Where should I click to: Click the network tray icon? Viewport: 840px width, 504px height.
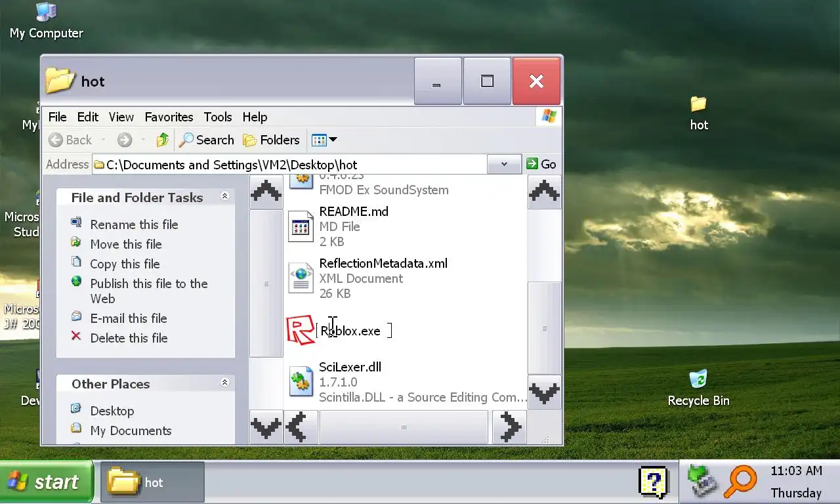703,482
